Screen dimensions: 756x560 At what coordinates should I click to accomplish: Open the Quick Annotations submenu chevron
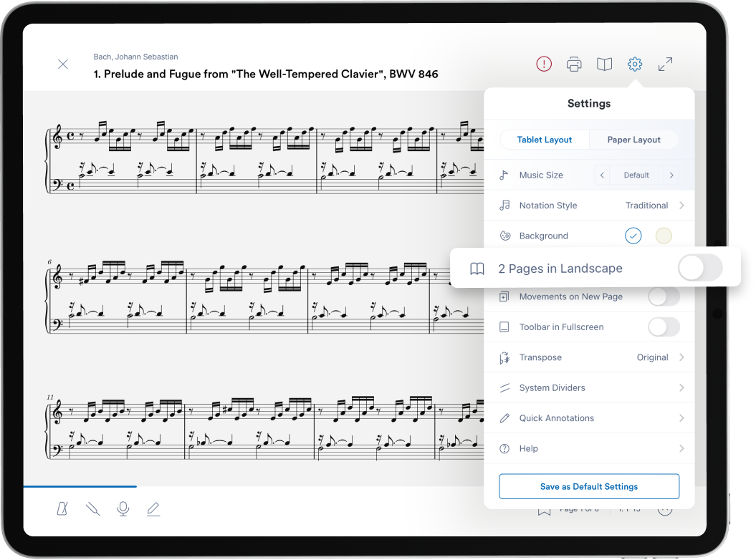[x=681, y=417]
